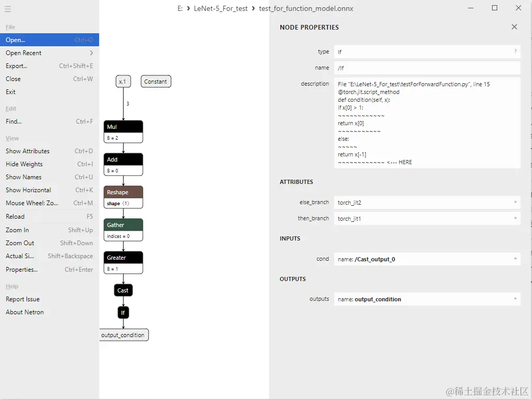Toggle Show Horizontal layout

coord(28,190)
